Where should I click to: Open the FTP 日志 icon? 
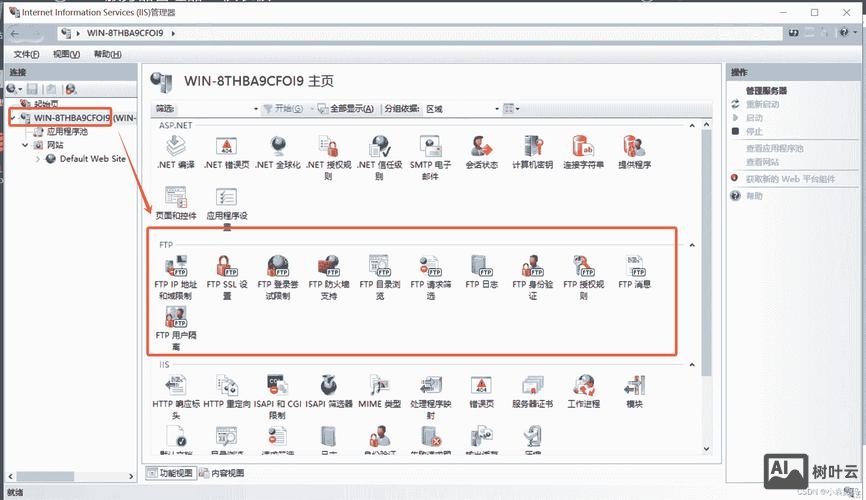[x=481, y=272]
